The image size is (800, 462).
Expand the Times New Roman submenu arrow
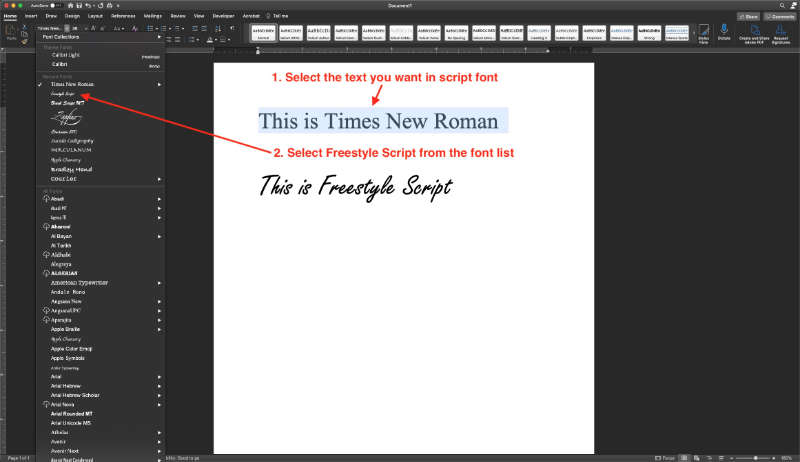tap(159, 84)
